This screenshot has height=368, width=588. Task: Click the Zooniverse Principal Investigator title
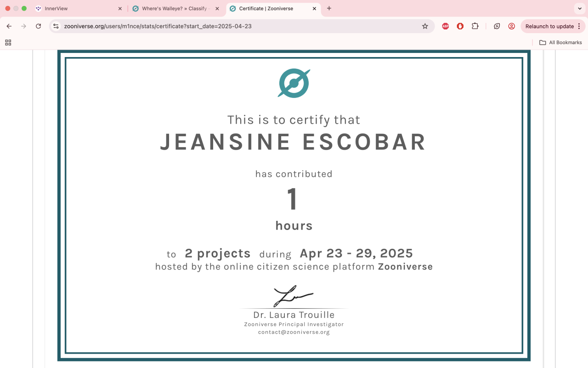point(294,324)
